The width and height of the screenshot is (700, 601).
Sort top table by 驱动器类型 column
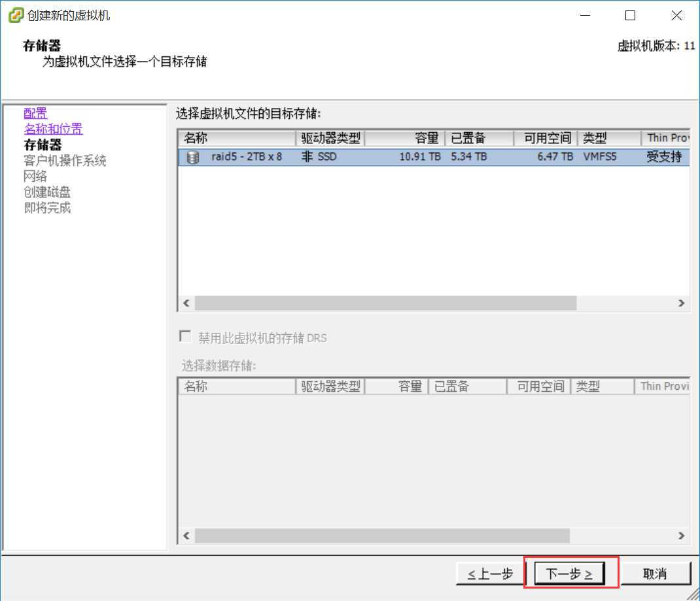(330, 138)
